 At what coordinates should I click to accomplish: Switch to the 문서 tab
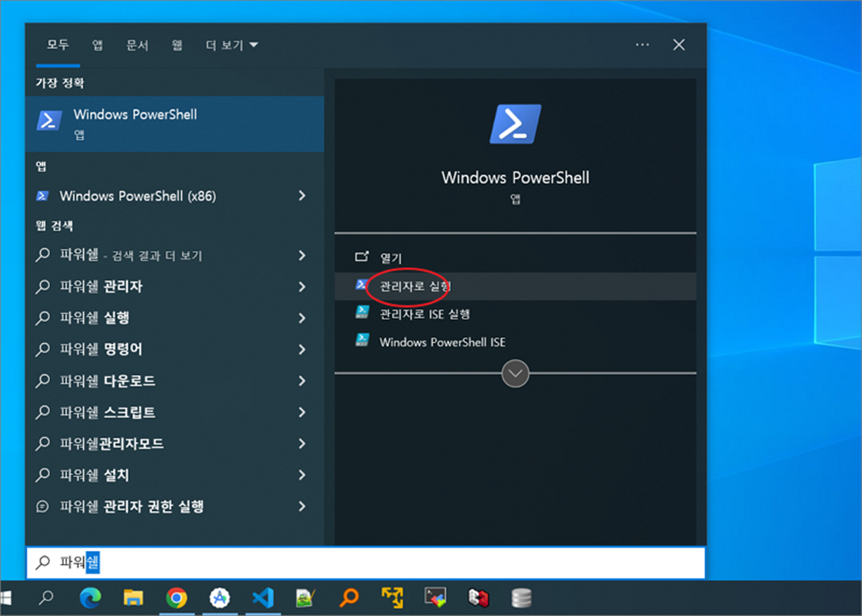tap(137, 45)
